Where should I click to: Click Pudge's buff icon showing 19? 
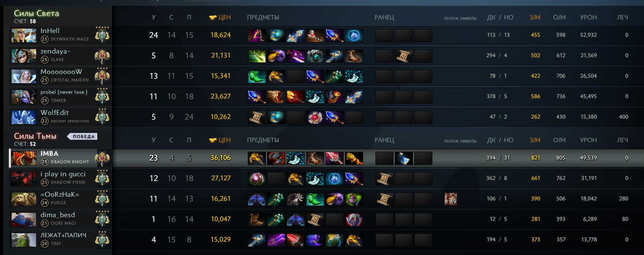pos(450,199)
